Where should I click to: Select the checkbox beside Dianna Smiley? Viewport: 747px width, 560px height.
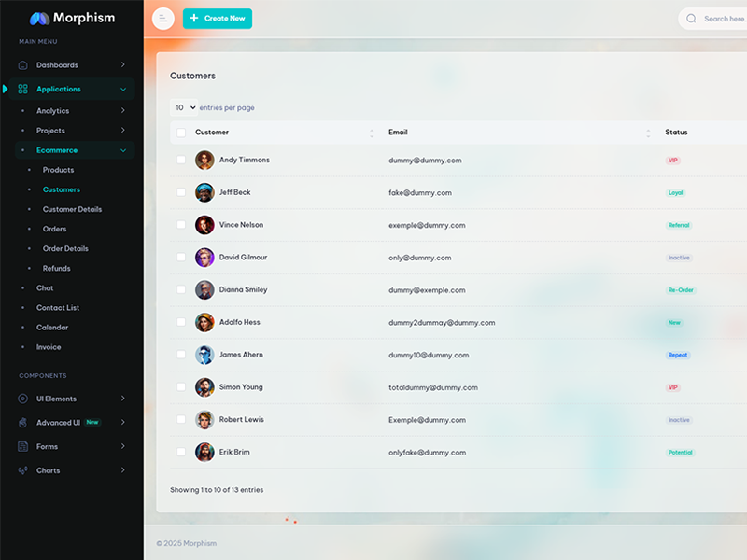tap(181, 289)
